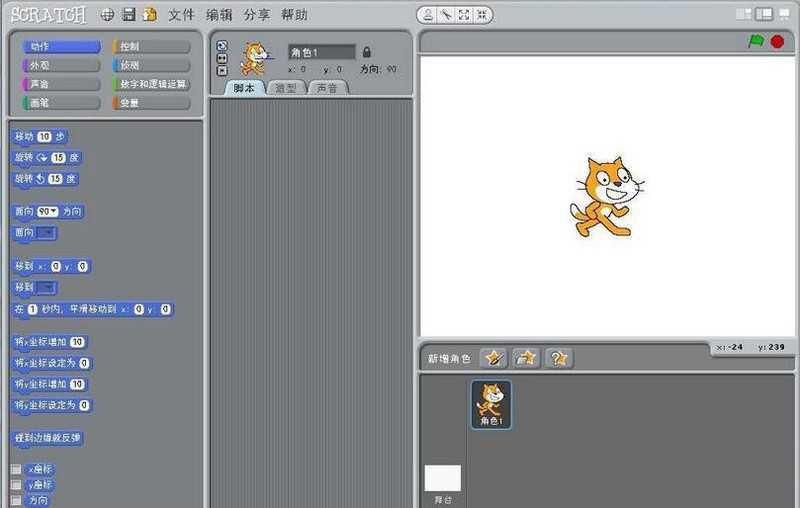Click the grow sprite tool icon
The image size is (800, 508).
[464, 15]
